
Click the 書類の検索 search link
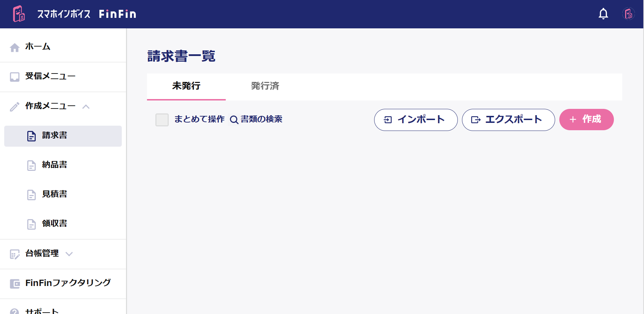coord(256,119)
